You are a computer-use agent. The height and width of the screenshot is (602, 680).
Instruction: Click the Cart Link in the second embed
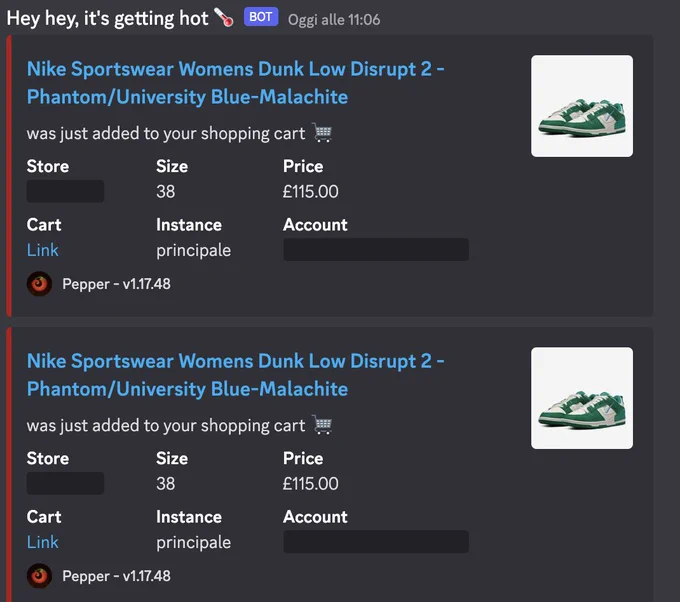[42, 542]
